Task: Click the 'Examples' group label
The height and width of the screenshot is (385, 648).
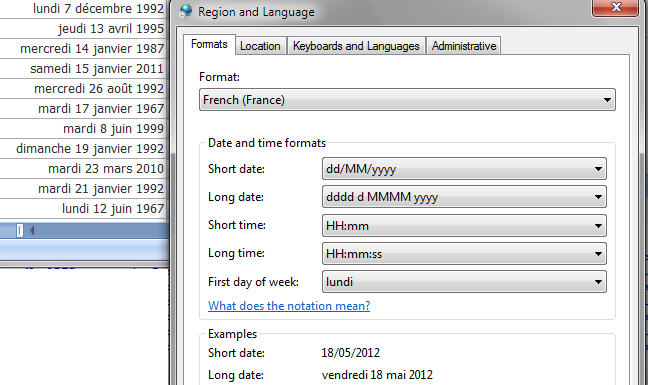Action: [232, 334]
